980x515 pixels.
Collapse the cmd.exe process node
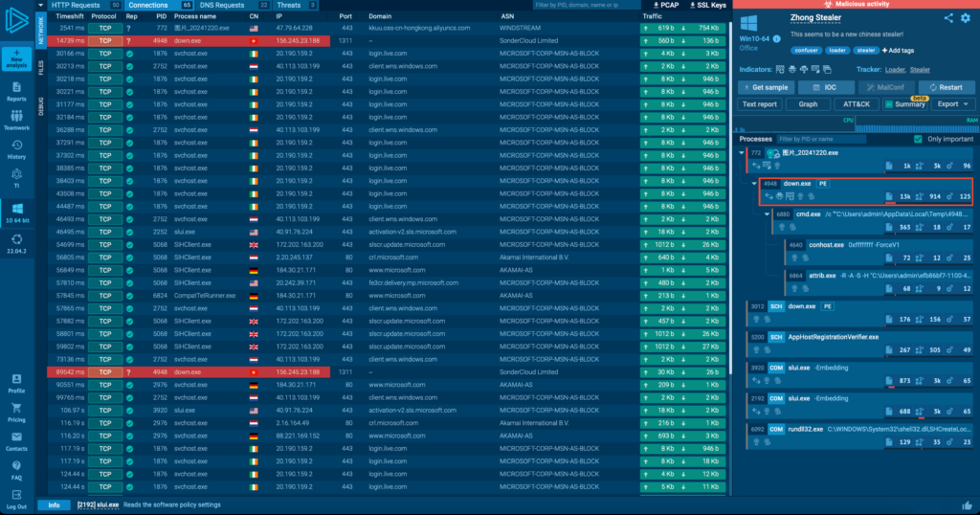click(x=767, y=214)
